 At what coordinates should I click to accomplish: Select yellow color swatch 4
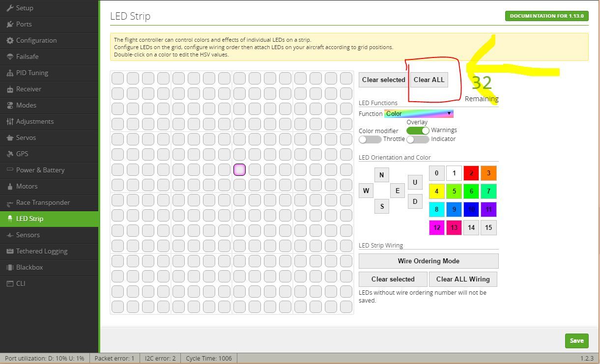437,191
